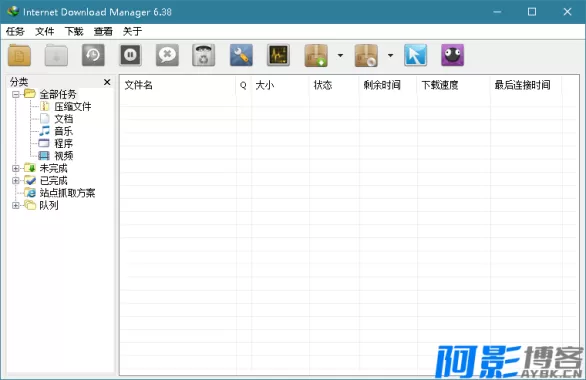Open the 下载 menu
Image resolution: width=586 pixels, height=380 pixels.
tap(74, 31)
